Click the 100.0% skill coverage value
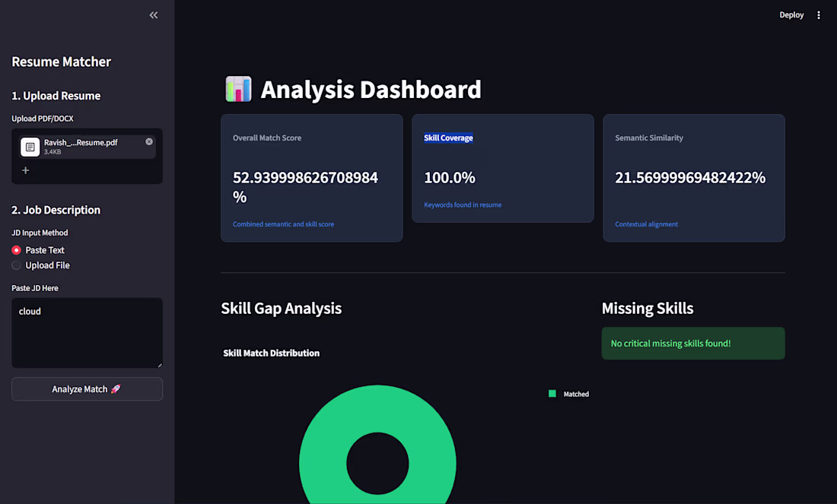Image resolution: width=837 pixels, height=504 pixels. tap(450, 178)
